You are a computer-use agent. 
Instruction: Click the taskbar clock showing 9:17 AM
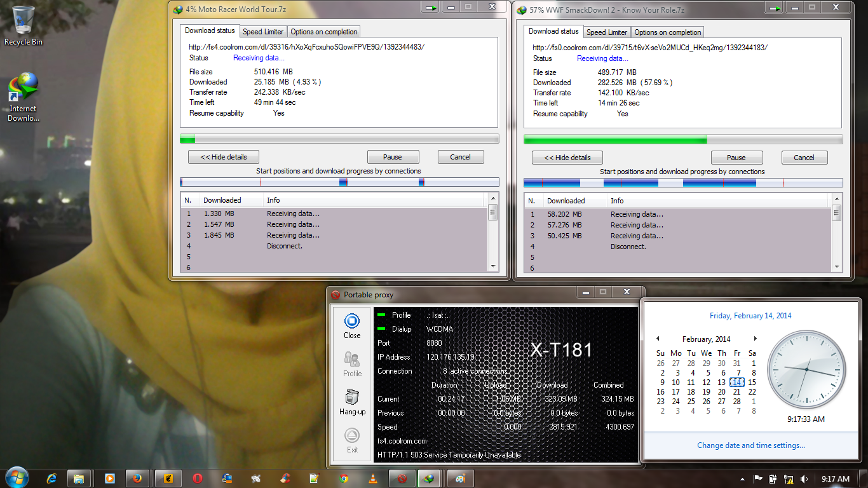click(x=835, y=479)
